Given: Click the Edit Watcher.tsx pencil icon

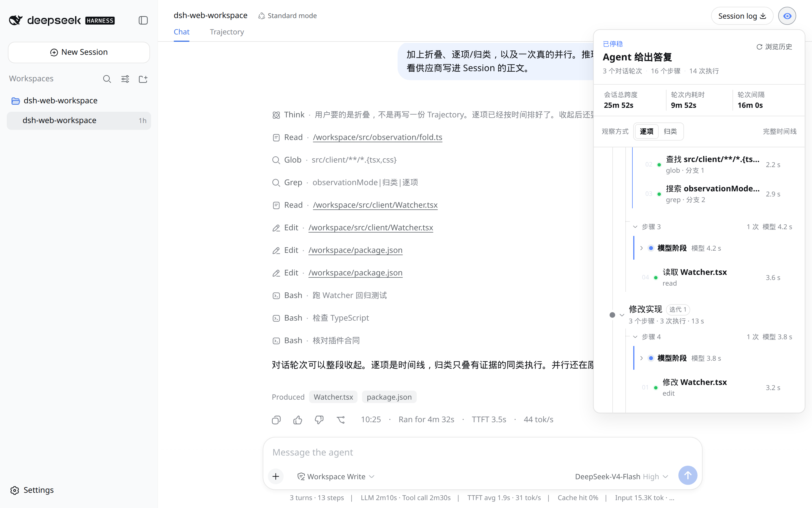Looking at the screenshot, I should [276, 228].
